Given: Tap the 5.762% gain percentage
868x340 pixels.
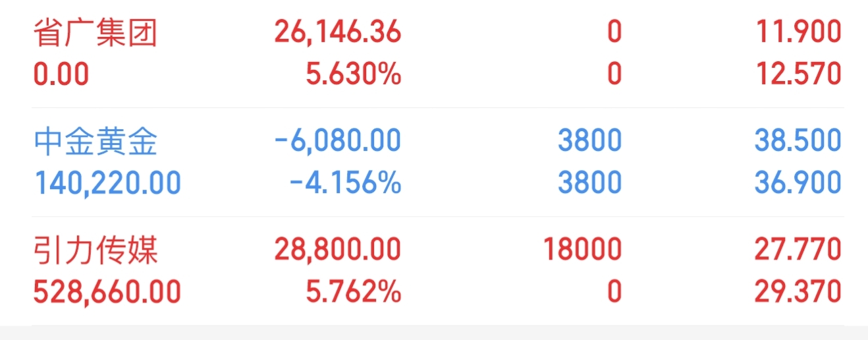Looking at the screenshot, I should (354, 293).
